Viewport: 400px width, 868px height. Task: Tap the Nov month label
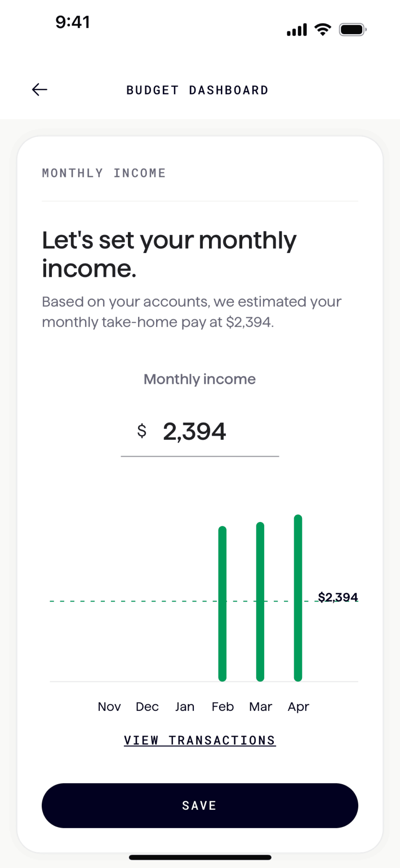click(109, 707)
